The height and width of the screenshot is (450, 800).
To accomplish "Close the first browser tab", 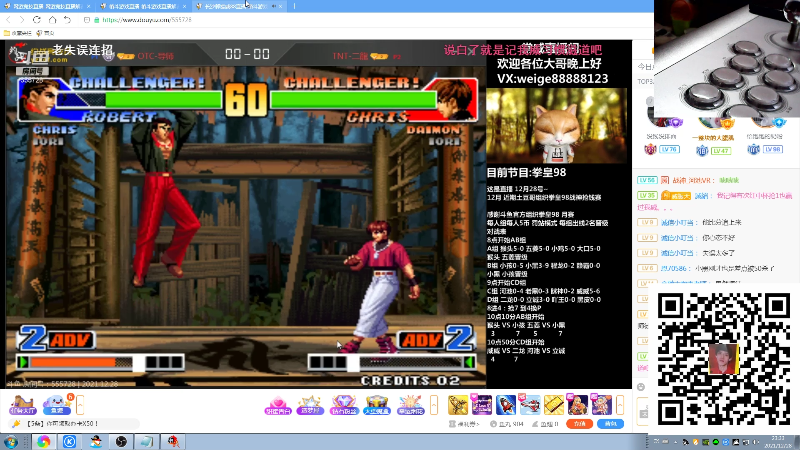I will coord(88,6).
